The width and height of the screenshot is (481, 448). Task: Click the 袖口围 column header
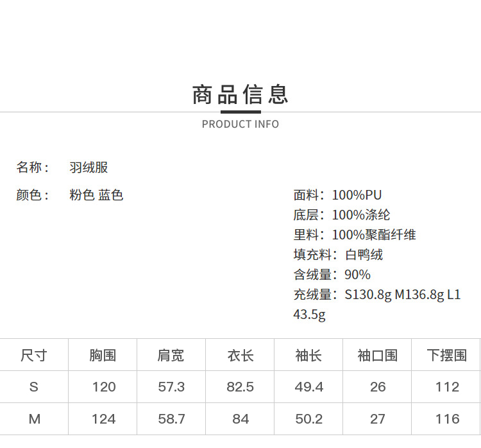(378, 356)
